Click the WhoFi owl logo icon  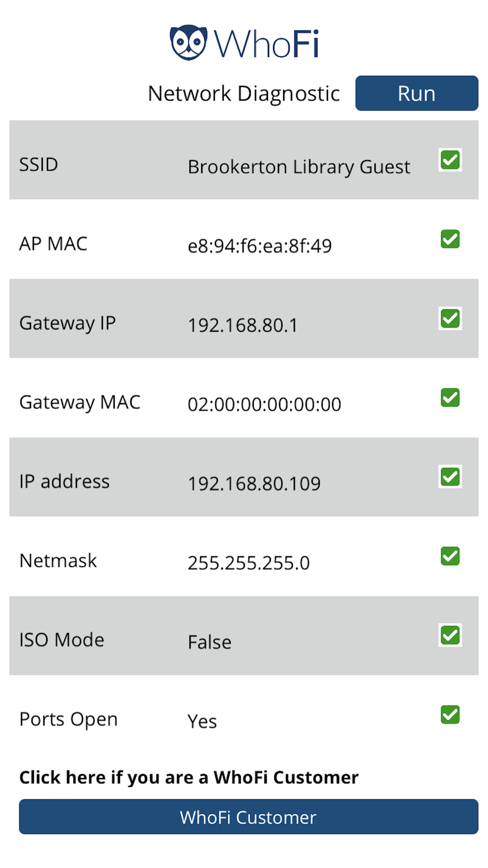188,43
